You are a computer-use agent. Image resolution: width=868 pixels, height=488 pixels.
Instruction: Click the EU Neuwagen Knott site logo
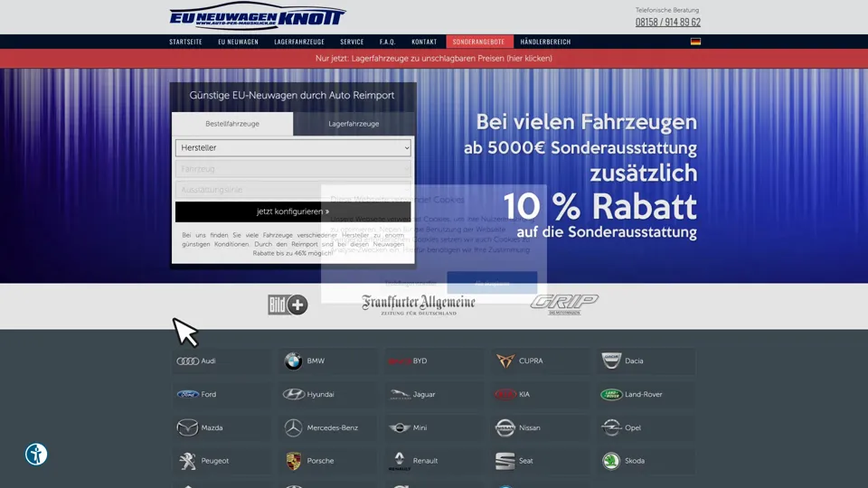pos(258,16)
